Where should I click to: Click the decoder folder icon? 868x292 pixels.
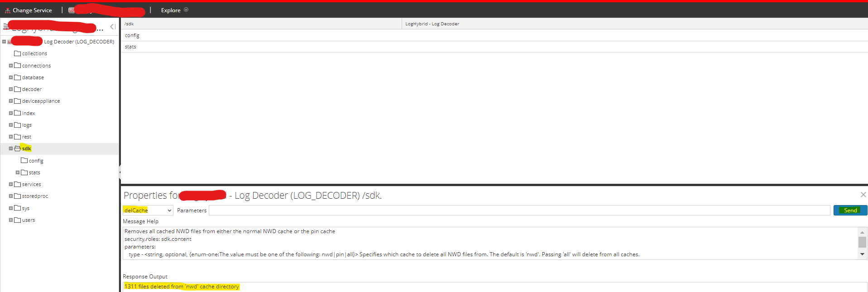click(18, 89)
